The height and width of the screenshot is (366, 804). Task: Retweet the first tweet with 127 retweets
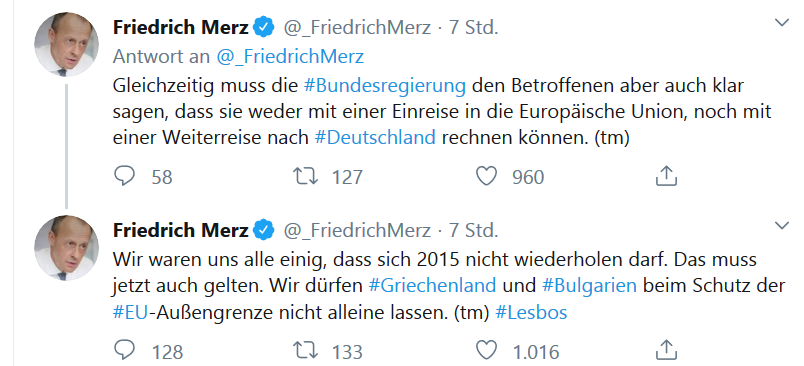click(x=305, y=177)
